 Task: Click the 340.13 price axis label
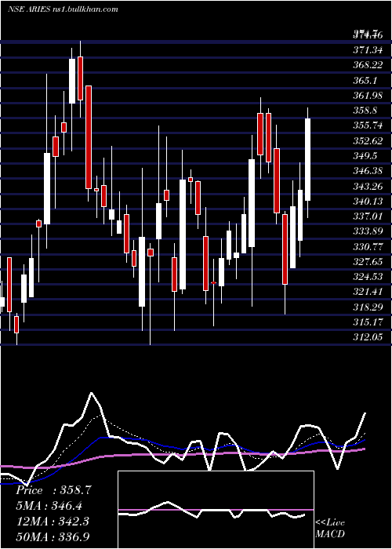pos(368,201)
